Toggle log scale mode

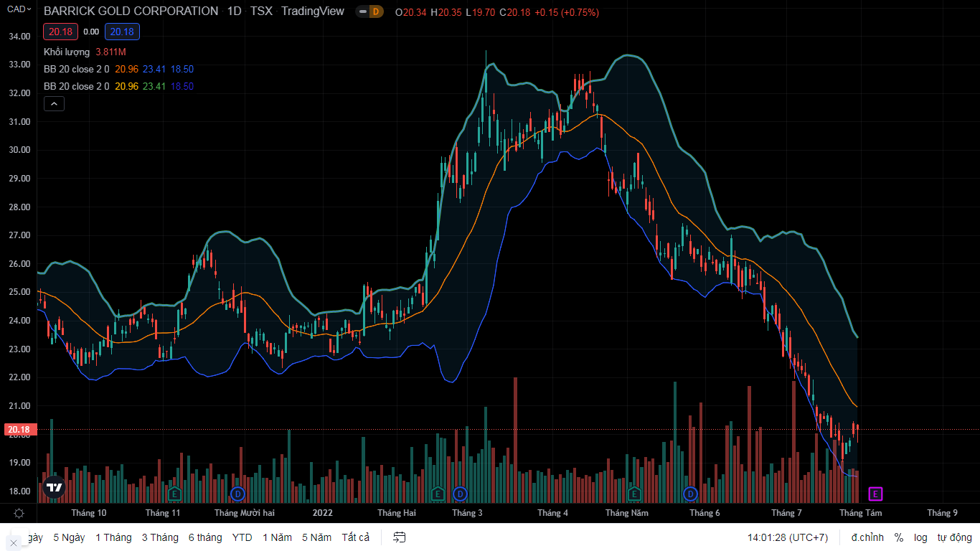920,537
